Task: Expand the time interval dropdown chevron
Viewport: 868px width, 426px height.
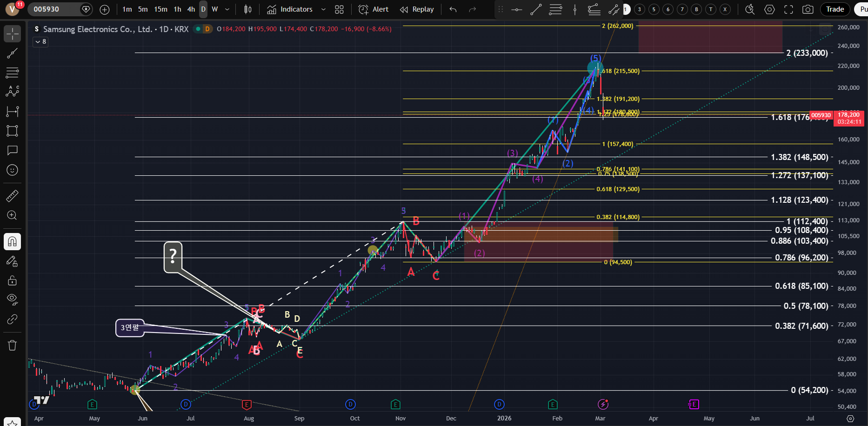Action: [x=227, y=9]
